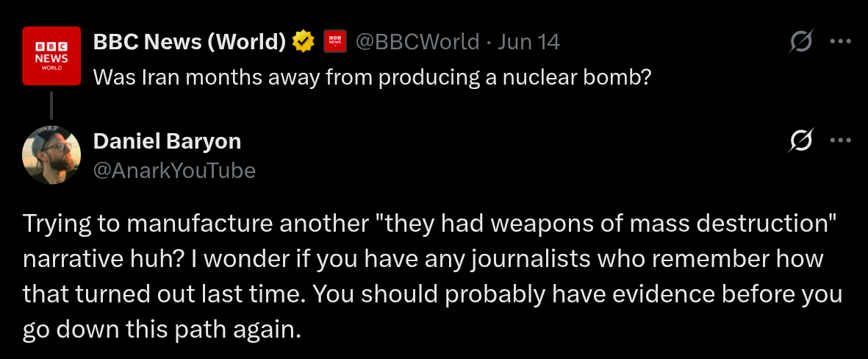Open the BBC News (World) display name
Image resolution: width=868 pixels, height=359 pixels.
189,42
